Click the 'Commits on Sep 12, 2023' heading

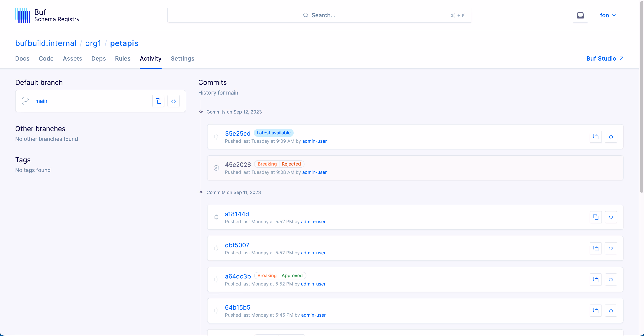(234, 112)
